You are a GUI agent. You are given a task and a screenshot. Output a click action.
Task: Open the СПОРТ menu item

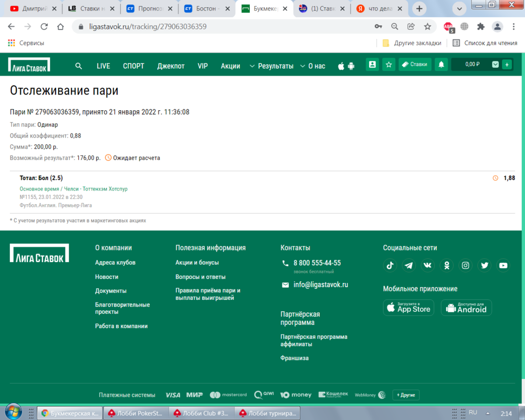tap(133, 66)
